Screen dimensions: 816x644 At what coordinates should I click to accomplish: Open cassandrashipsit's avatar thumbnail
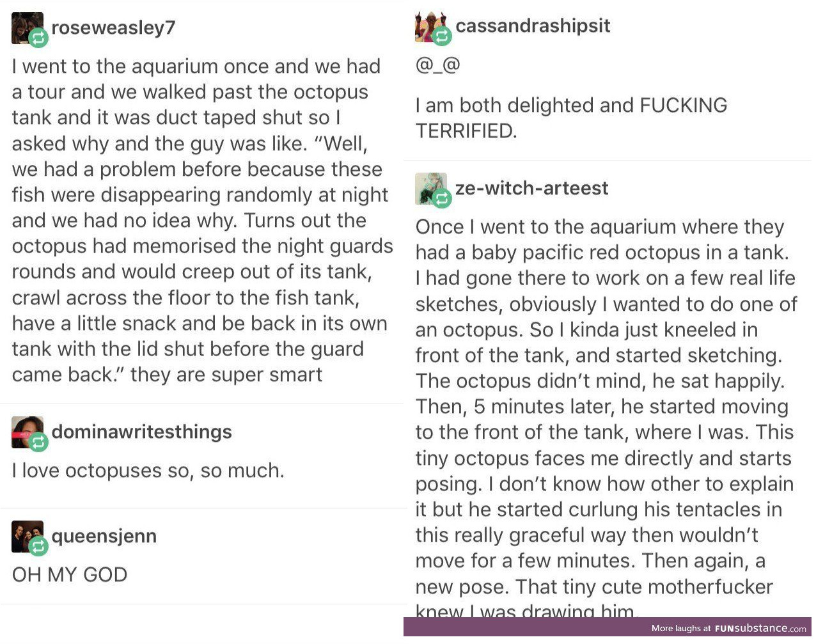pos(431,26)
